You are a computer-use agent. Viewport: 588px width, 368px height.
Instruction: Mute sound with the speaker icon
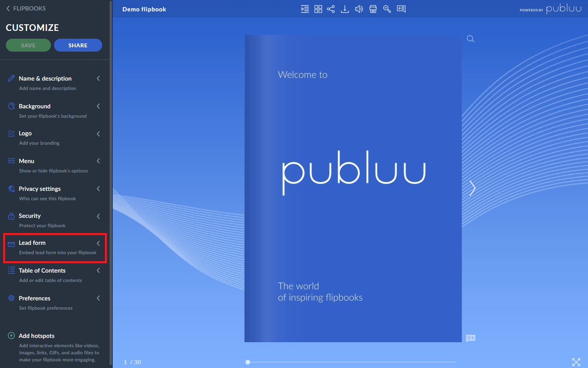[x=359, y=9]
